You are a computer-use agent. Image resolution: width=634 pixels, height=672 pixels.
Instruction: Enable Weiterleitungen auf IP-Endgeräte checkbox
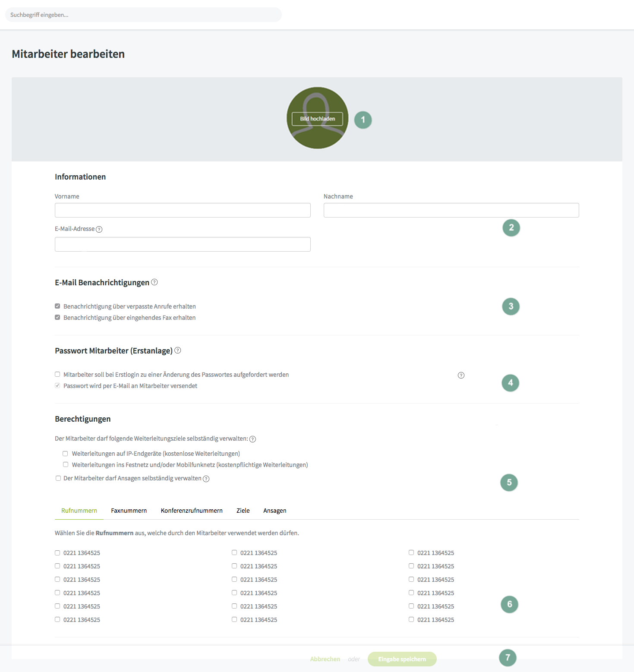[65, 454]
